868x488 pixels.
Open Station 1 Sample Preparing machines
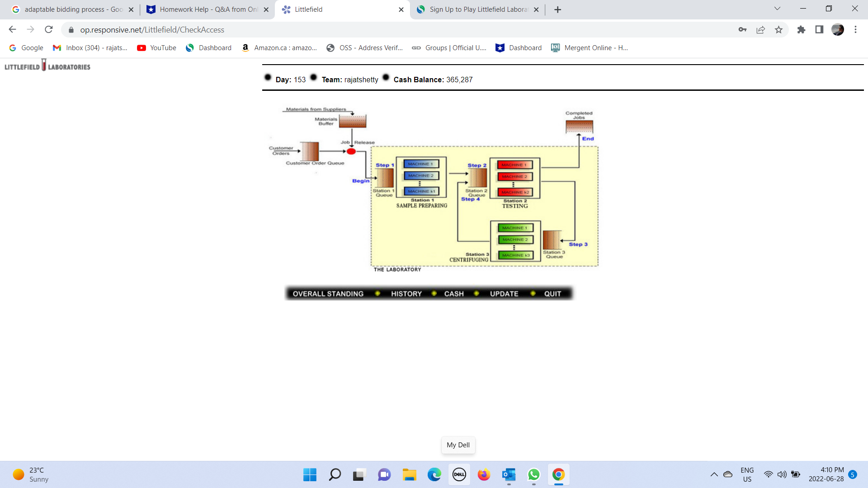click(421, 178)
